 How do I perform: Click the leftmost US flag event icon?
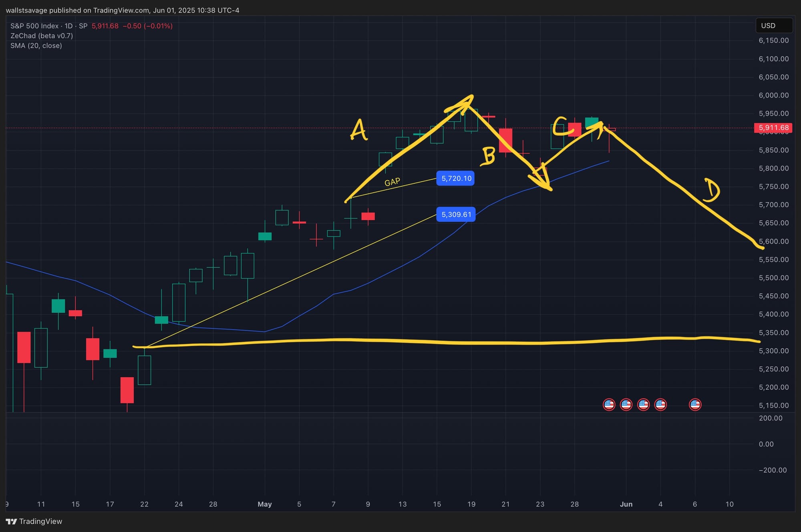pyautogui.click(x=609, y=405)
